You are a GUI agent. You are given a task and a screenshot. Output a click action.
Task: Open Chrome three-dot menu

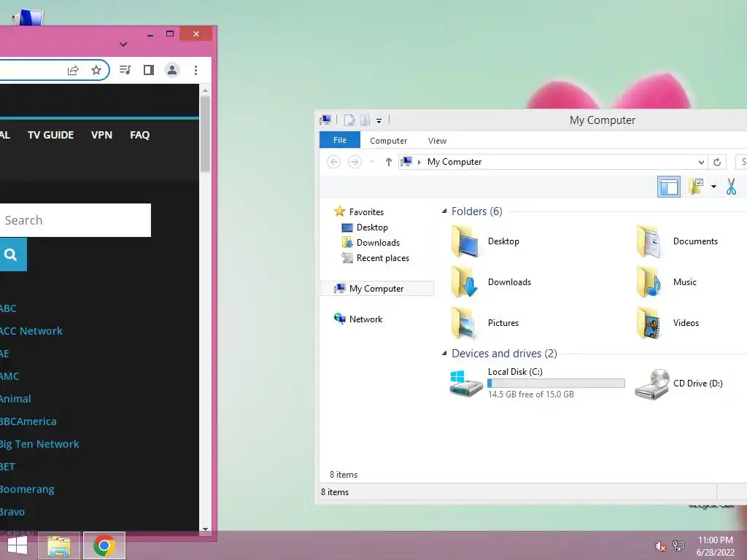pyautogui.click(x=196, y=70)
